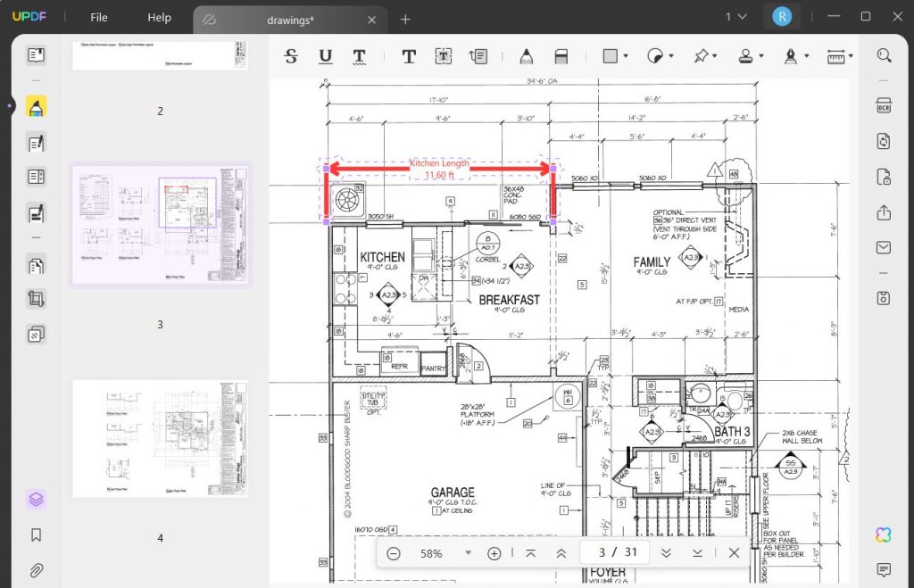Screen dimensions: 914x588
Task: Select the Eraser tool
Action: (x=561, y=55)
